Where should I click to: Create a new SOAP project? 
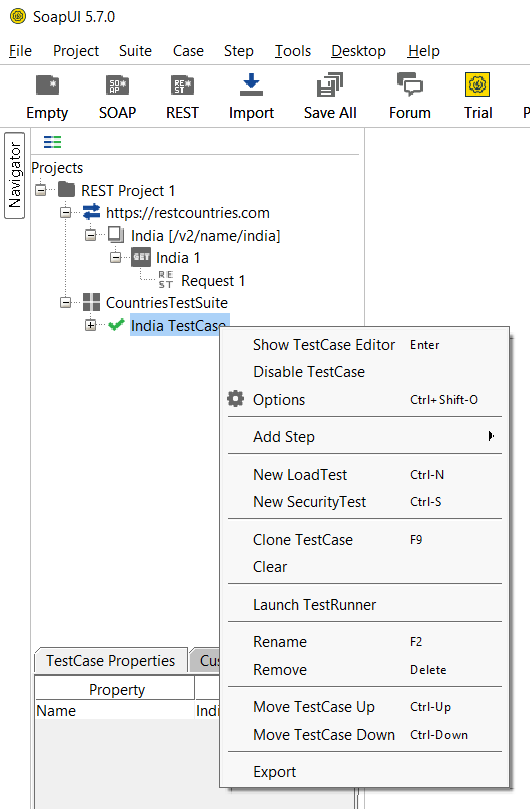click(x=117, y=97)
